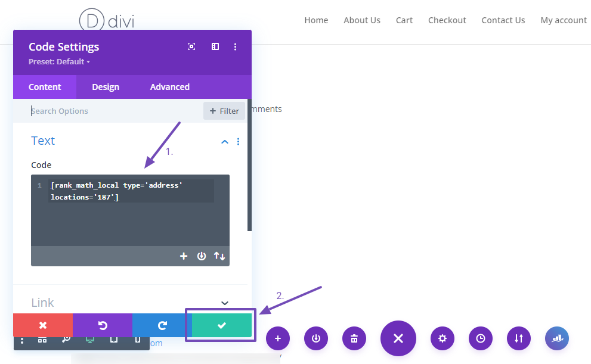Click the fullscreen expand modal icon

pos(191,46)
